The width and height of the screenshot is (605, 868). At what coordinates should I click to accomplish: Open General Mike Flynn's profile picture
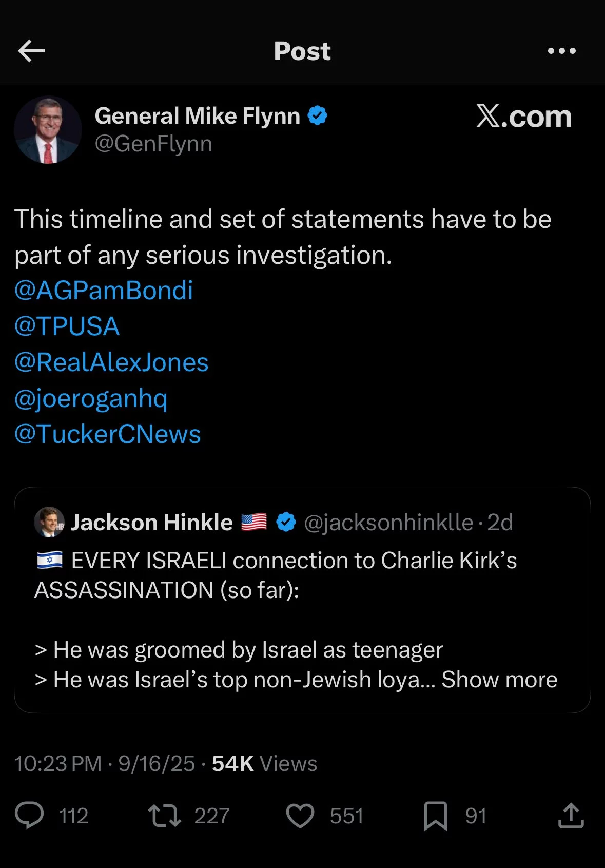[48, 130]
